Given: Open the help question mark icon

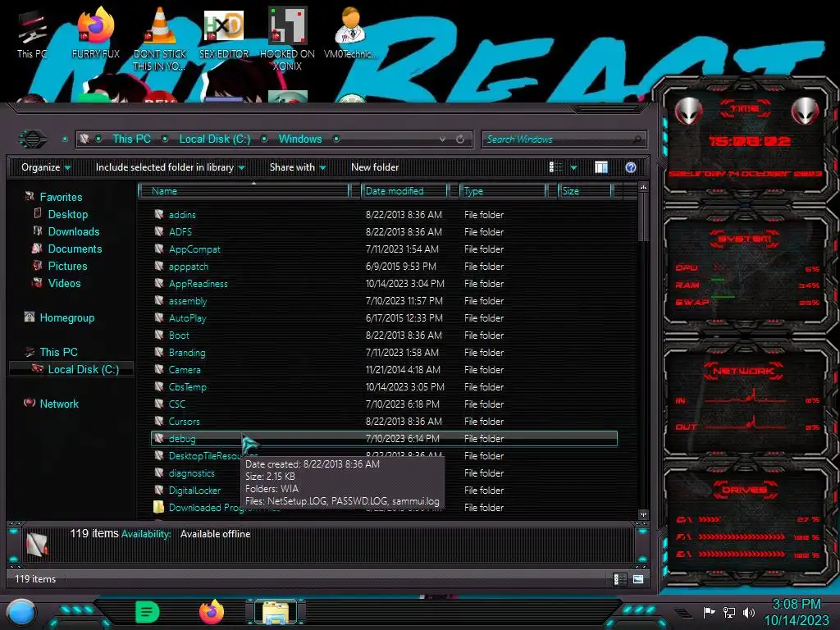Looking at the screenshot, I should pos(631,167).
